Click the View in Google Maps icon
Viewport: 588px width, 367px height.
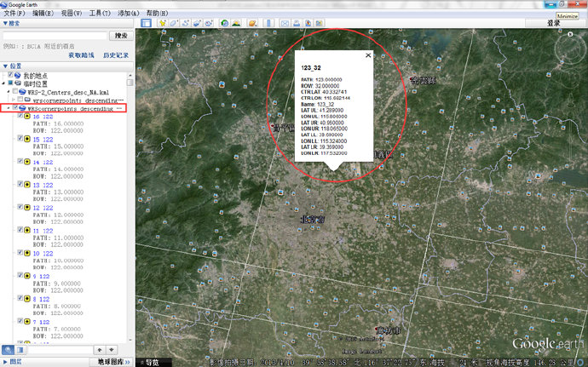308,23
